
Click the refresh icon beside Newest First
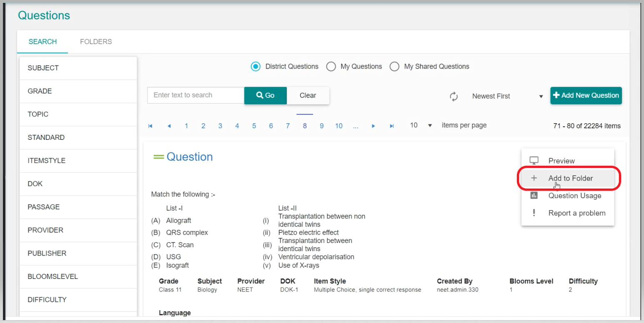(454, 96)
